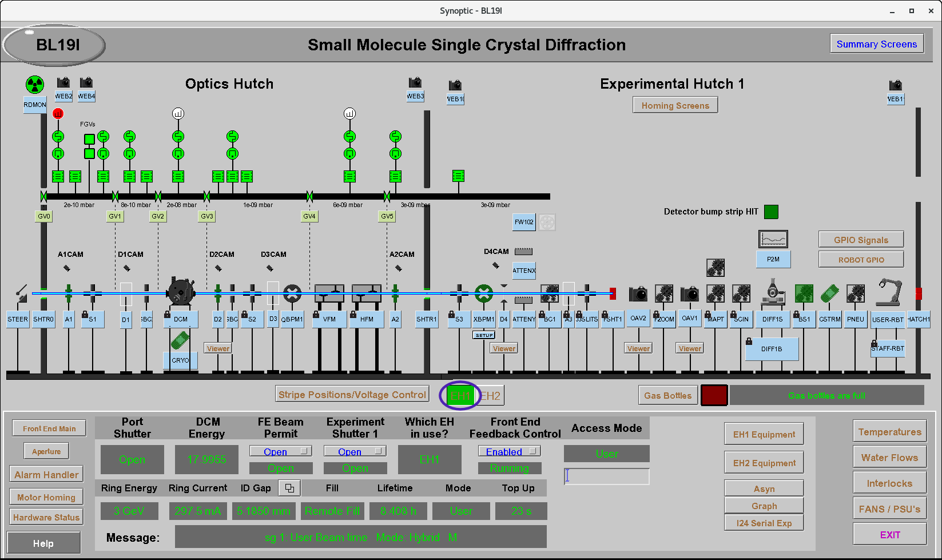Screen dimensions: 942x560
Task: Click the CRYO cooler icon
Action: 180,340
